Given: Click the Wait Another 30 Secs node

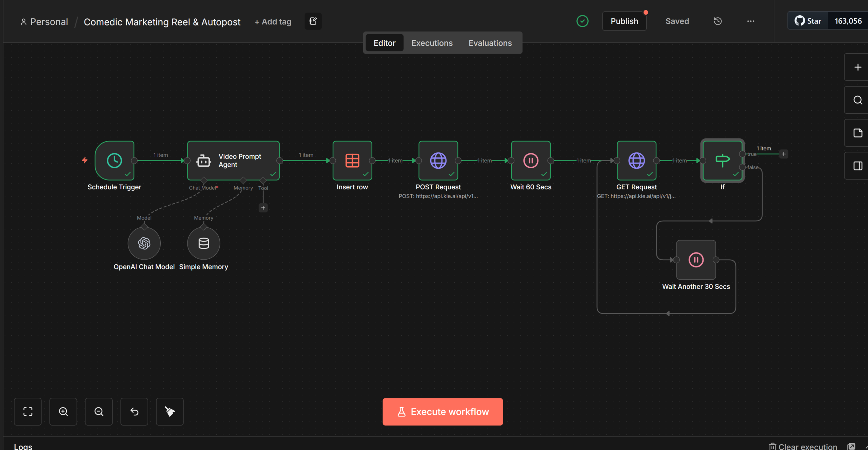Looking at the screenshot, I should pyautogui.click(x=696, y=260).
